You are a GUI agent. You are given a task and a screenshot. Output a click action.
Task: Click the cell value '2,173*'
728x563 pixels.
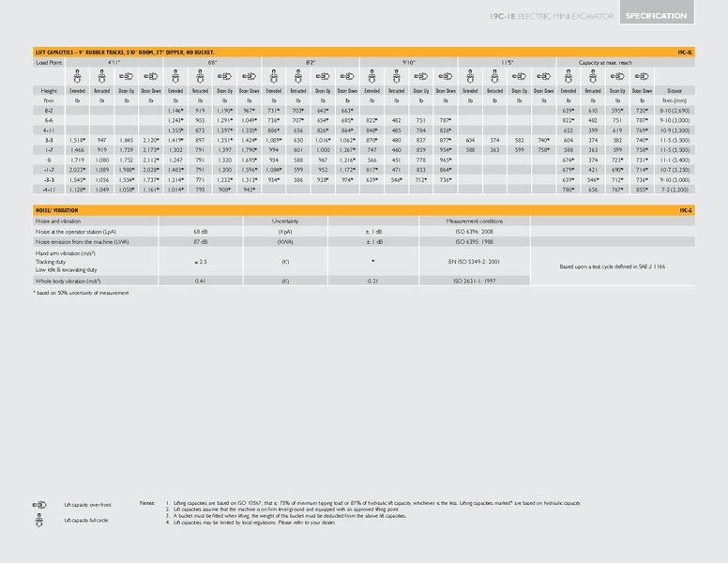click(x=151, y=150)
